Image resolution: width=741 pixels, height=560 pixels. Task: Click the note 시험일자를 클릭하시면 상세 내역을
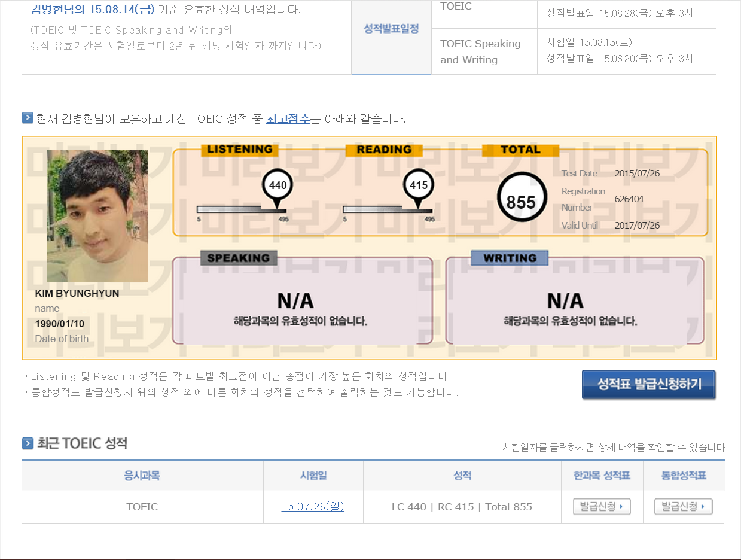(614, 447)
